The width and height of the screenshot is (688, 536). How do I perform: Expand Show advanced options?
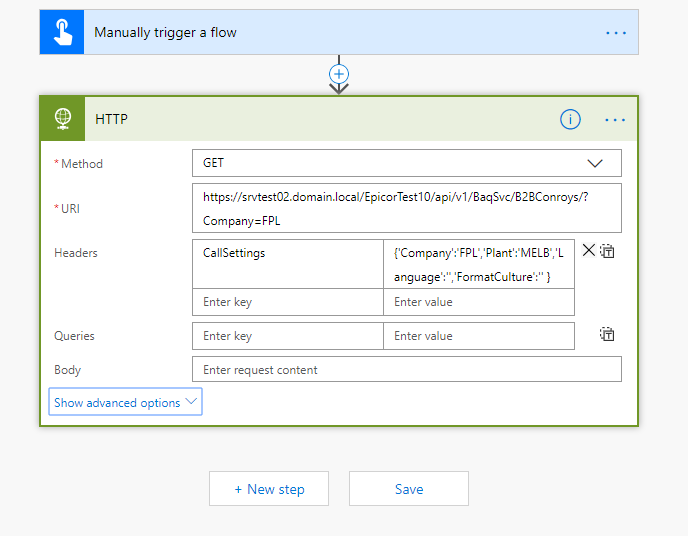pos(125,403)
